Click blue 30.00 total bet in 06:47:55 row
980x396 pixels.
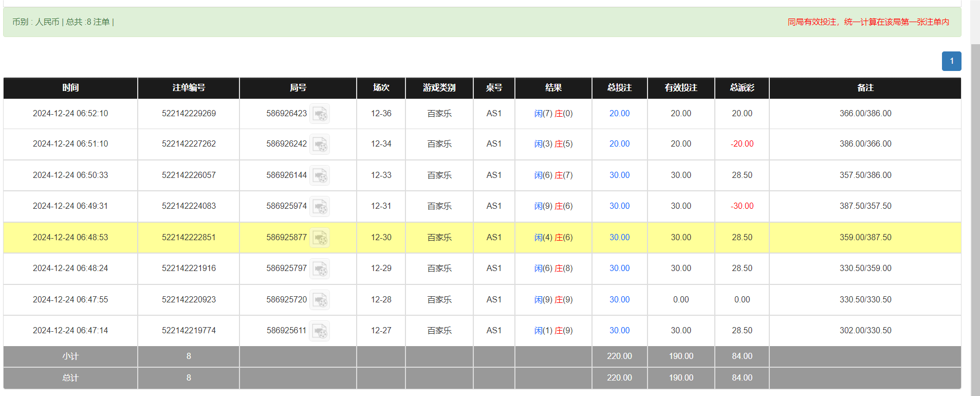[x=619, y=300]
